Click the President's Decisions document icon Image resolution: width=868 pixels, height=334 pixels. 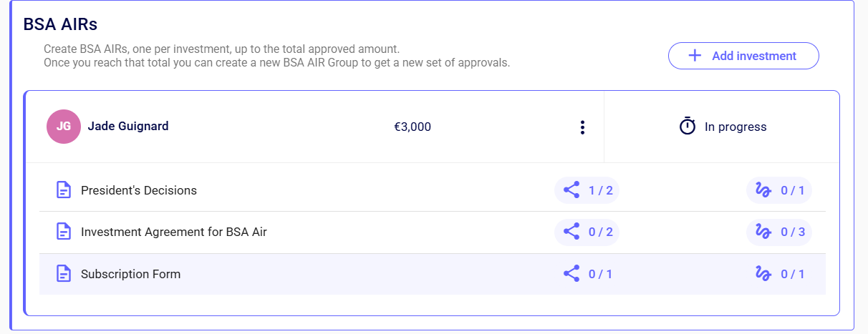tap(64, 190)
